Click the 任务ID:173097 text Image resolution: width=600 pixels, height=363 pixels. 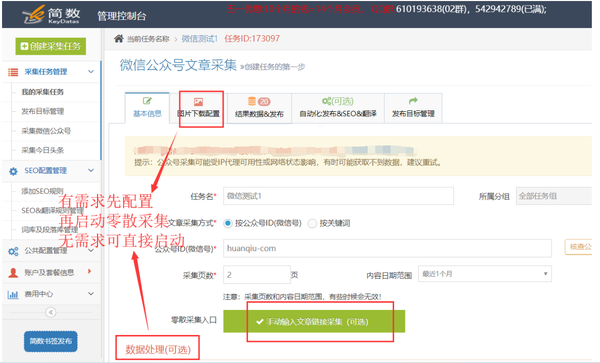point(252,39)
